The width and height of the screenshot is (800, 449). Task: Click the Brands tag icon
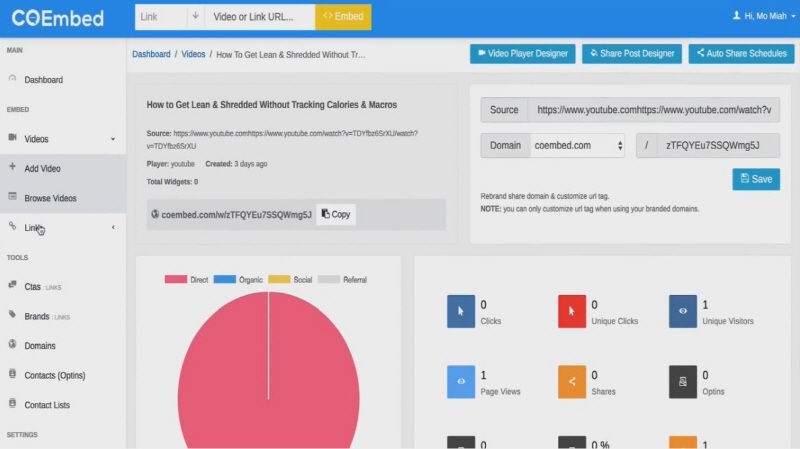click(12, 315)
